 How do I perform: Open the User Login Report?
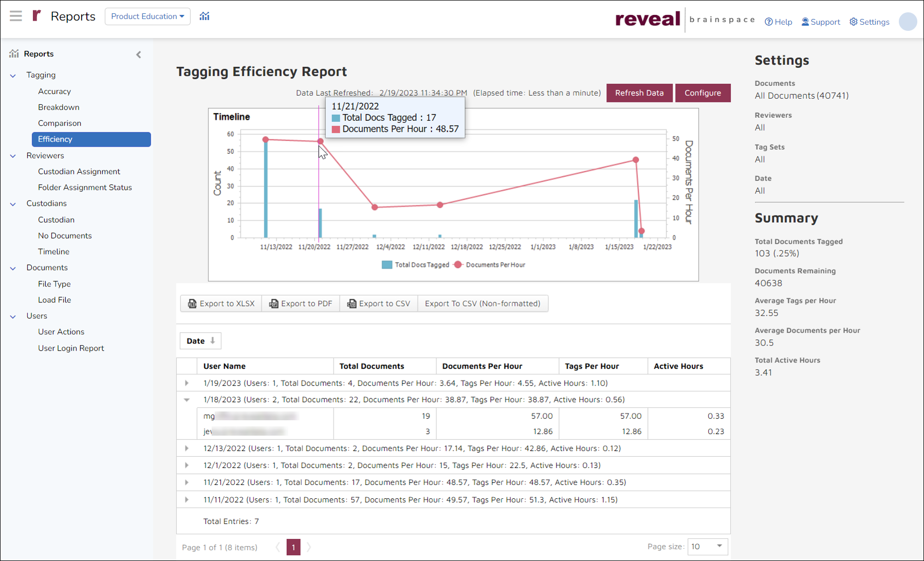(71, 349)
